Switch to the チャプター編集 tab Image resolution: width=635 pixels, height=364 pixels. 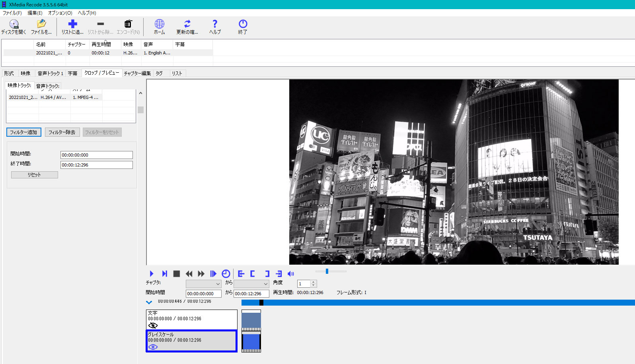tap(137, 73)
